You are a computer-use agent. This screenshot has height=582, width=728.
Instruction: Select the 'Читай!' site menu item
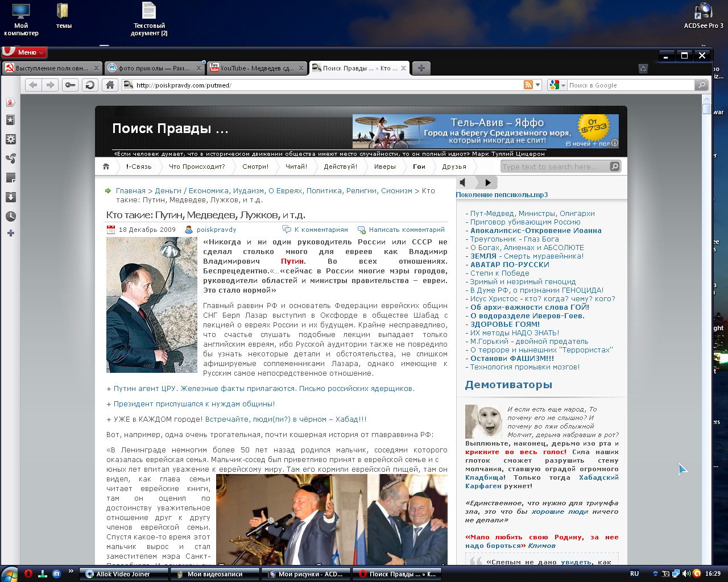coord(296,167)
